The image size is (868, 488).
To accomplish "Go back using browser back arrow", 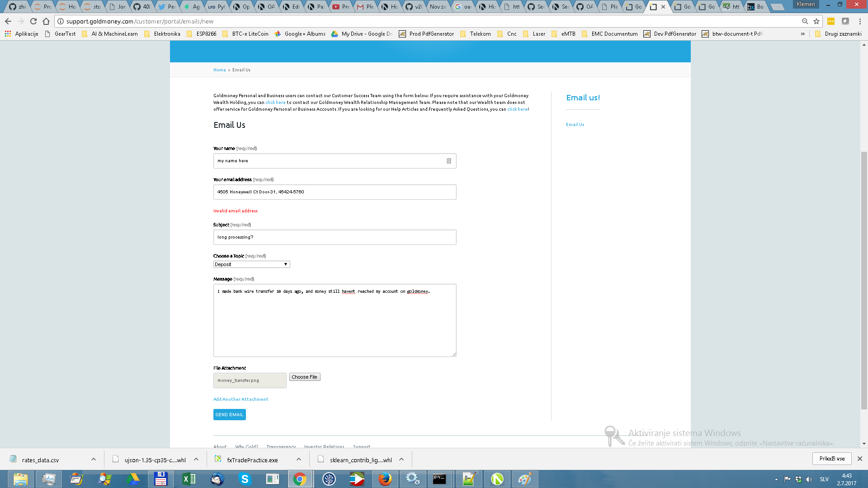I will coord(8,21).
